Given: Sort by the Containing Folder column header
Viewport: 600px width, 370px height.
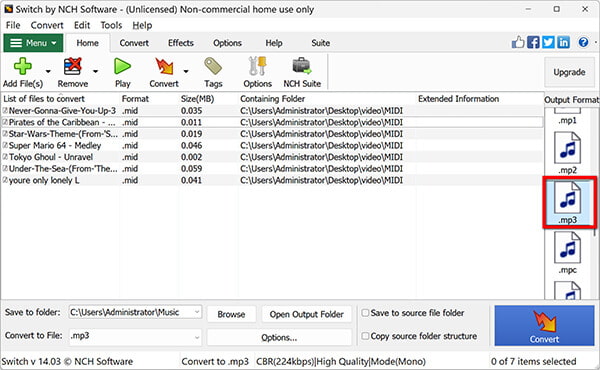Looking at the screenshot, I should pyautogui.click(x=272, y=99).
